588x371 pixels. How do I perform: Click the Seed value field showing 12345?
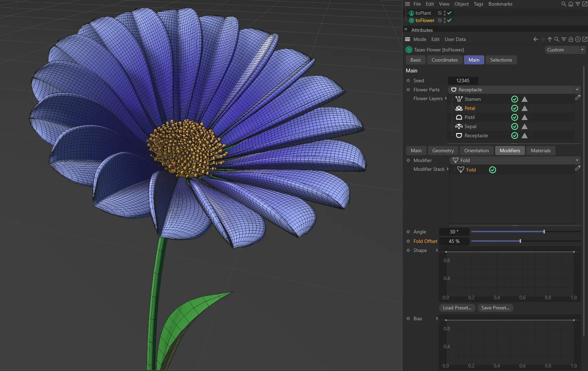point(463,80)
